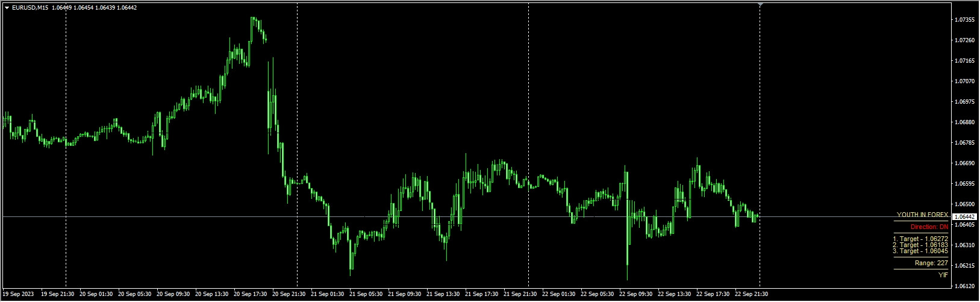
Task: Click price scale value 1.06690
Action: [x=965, y=163]
